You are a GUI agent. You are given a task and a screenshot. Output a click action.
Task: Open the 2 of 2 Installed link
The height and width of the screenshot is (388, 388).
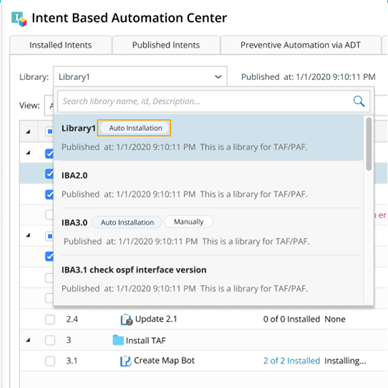tap(291, 361)
